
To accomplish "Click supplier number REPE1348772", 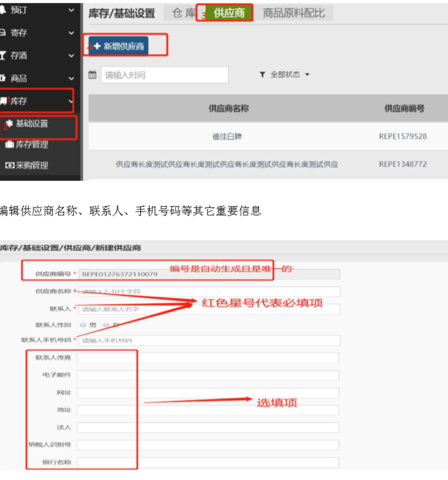I will 402,164.
